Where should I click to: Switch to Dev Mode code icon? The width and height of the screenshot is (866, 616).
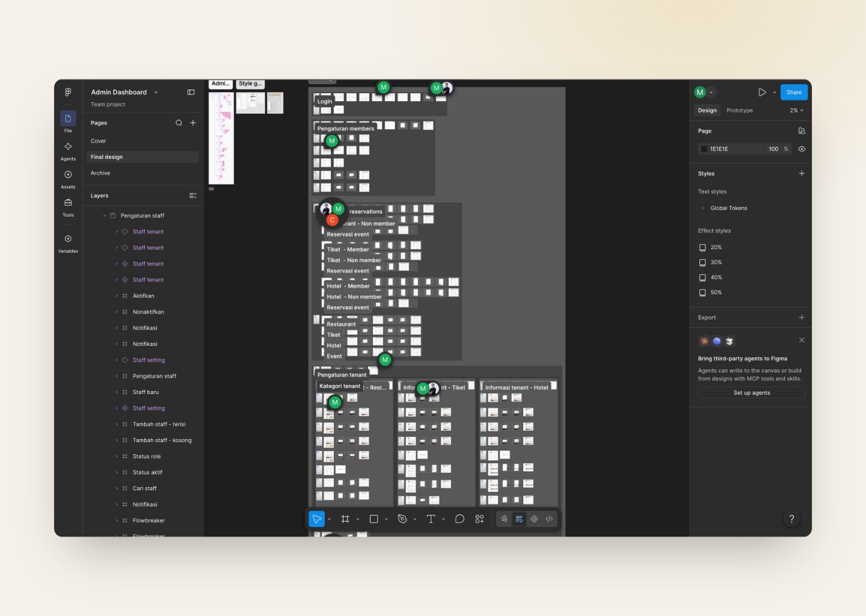point(549,519)
